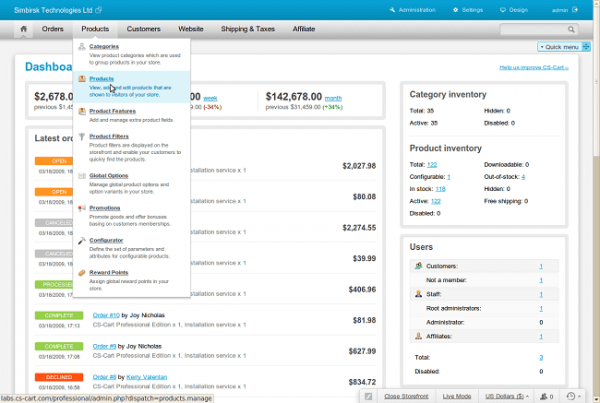
Task: Expand the Quick menu dropdown
Action: 559,47
